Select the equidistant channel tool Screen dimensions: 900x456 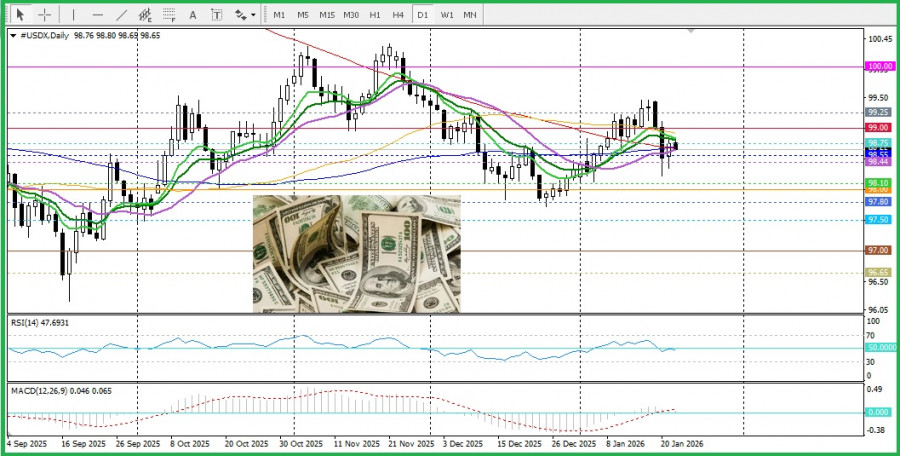[x=145, y=15]
